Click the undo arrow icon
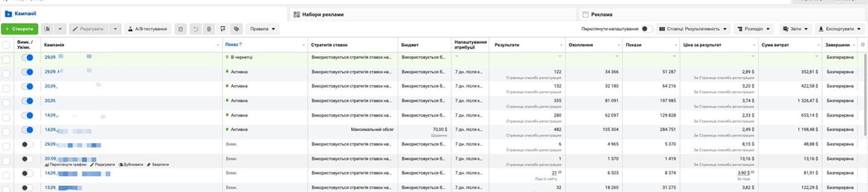868x192 pixels. pyautogui.click(x=196, y=29)
